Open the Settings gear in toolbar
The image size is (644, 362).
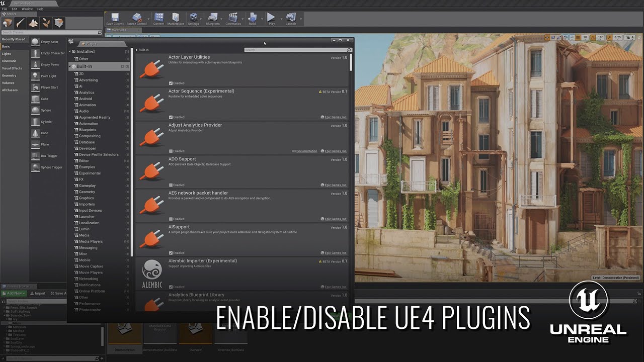[x=193, y=18]
